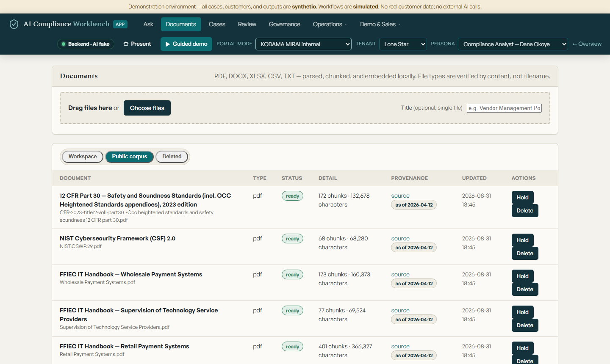Hold the Retail Payment Systems document
This screenshot has width=610, height=364.
(x=522, y=348)
